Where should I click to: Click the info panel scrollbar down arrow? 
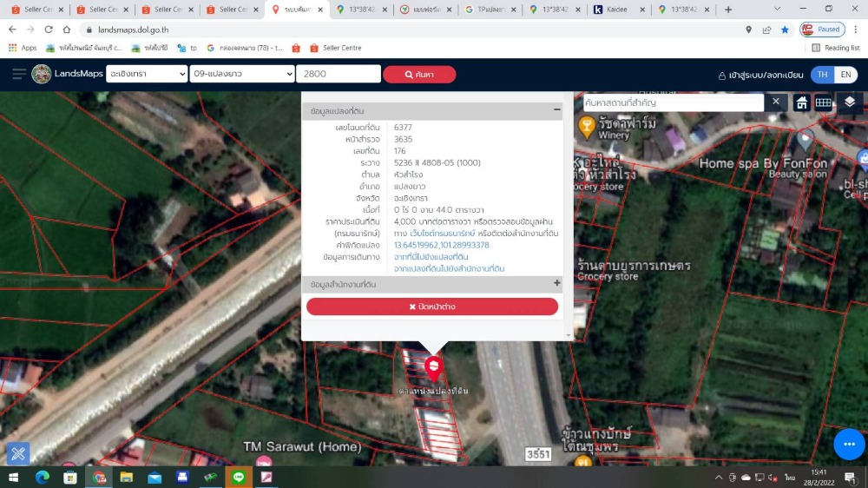pyautogui.click(x=568, y=335)
